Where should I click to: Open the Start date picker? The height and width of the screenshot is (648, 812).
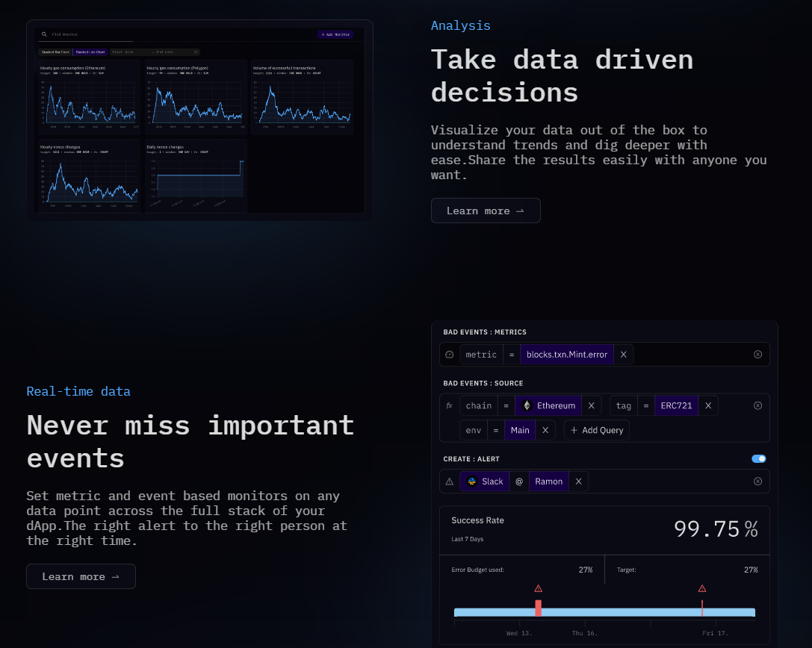[x=128, y=52]
